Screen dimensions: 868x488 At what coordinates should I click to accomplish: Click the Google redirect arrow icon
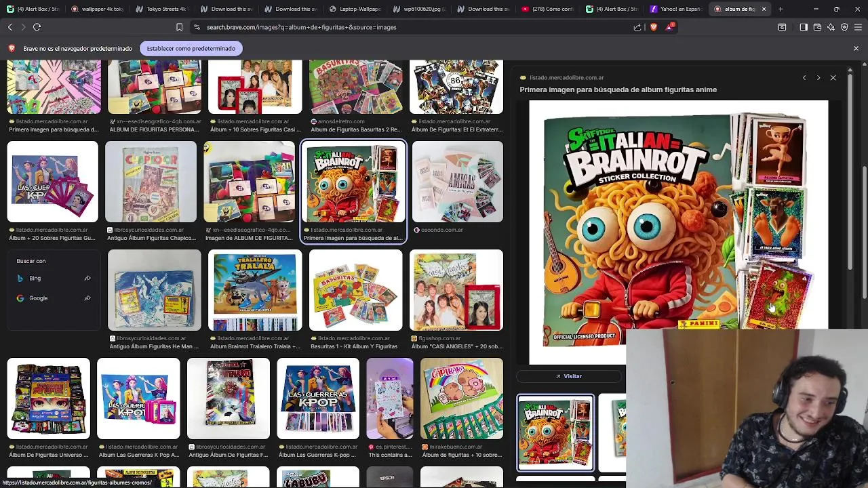pyautogui.click(x=87, y=298)
